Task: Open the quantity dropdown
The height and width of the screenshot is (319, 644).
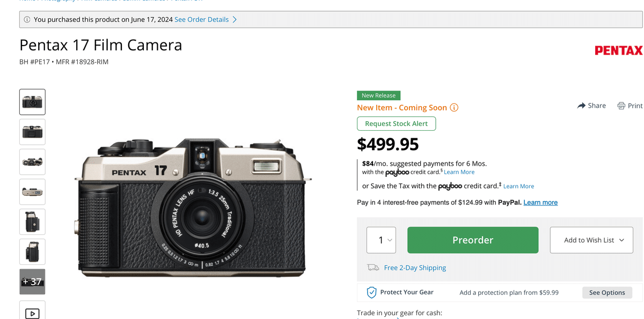Action: click(x=381, y=240)
